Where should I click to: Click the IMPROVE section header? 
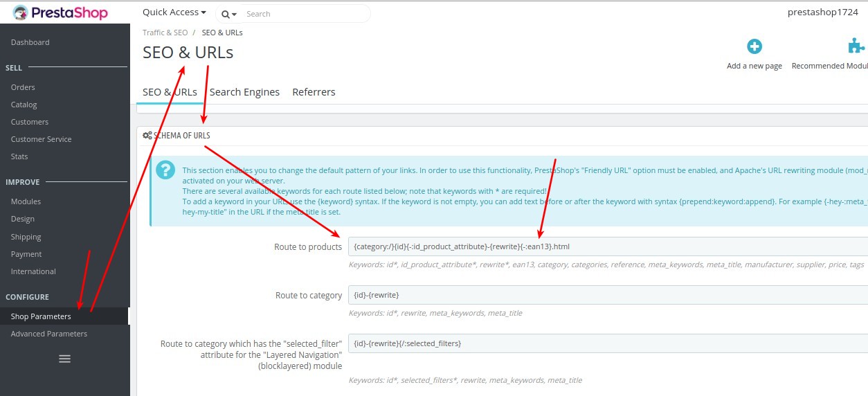(23, 182)
